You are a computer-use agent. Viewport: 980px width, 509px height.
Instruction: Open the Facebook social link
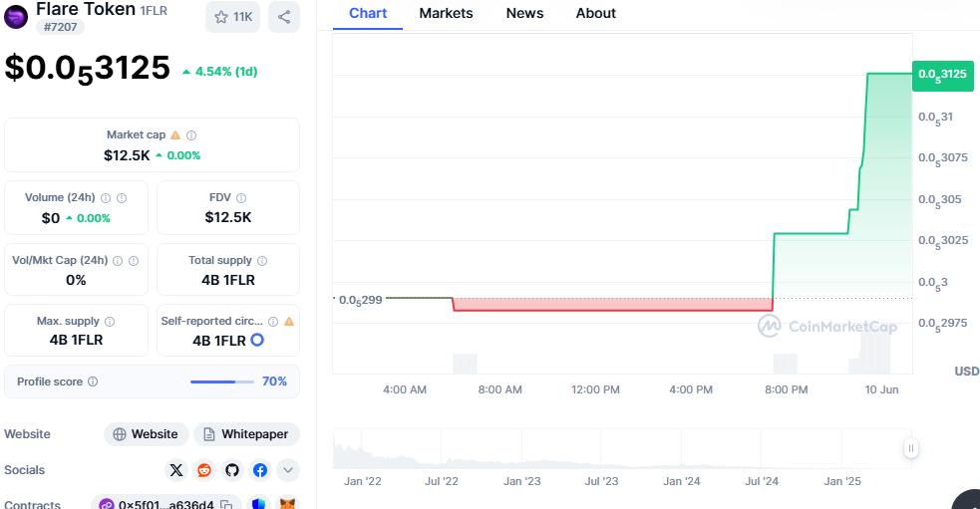click(260, 470)
